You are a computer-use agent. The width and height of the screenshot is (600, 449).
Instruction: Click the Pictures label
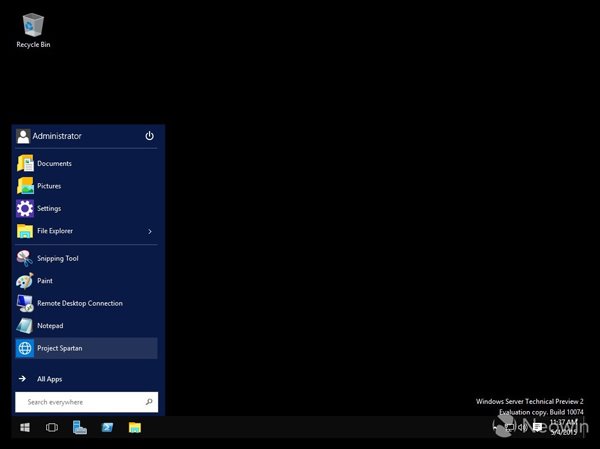pyautogui.click(x=49, y=186)
